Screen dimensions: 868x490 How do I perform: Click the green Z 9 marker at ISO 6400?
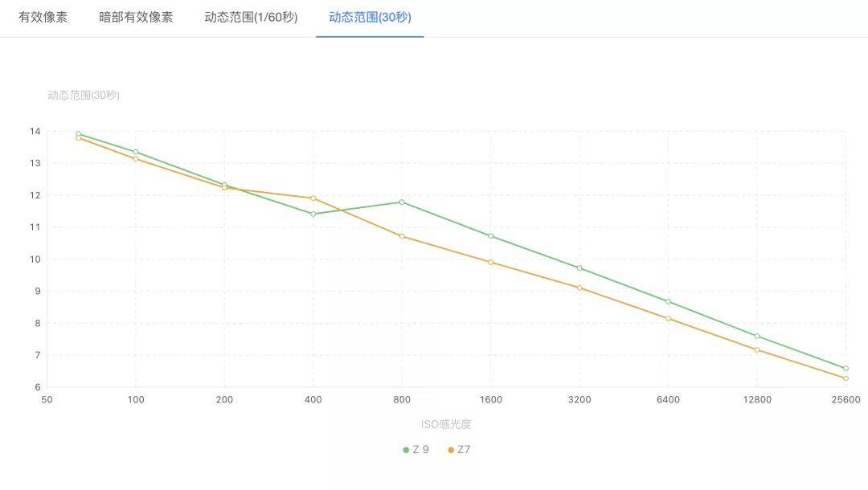click(x=668, y=301)
